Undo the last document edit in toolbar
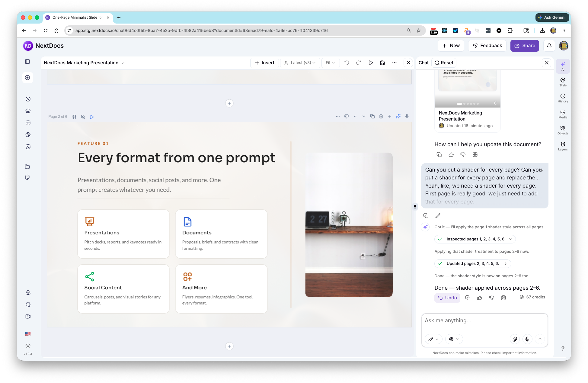The height and width of the screenshot is (383, 588). pos(347,63)
